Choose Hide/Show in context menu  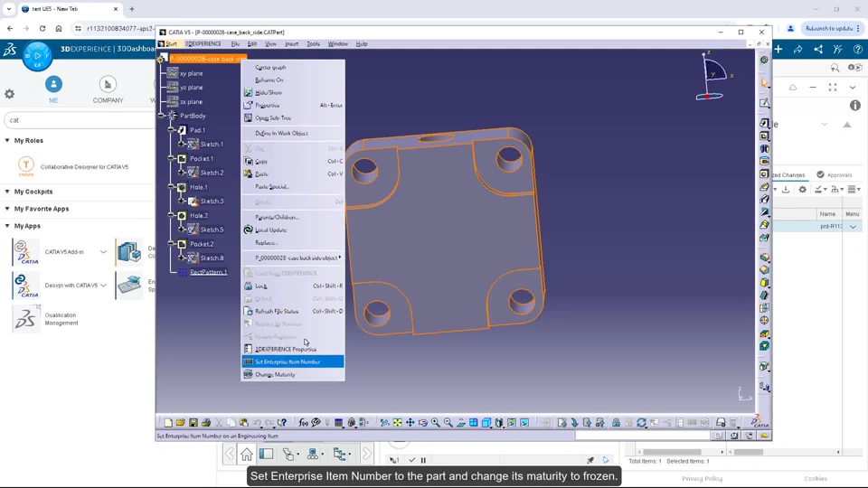coord(293,92)
